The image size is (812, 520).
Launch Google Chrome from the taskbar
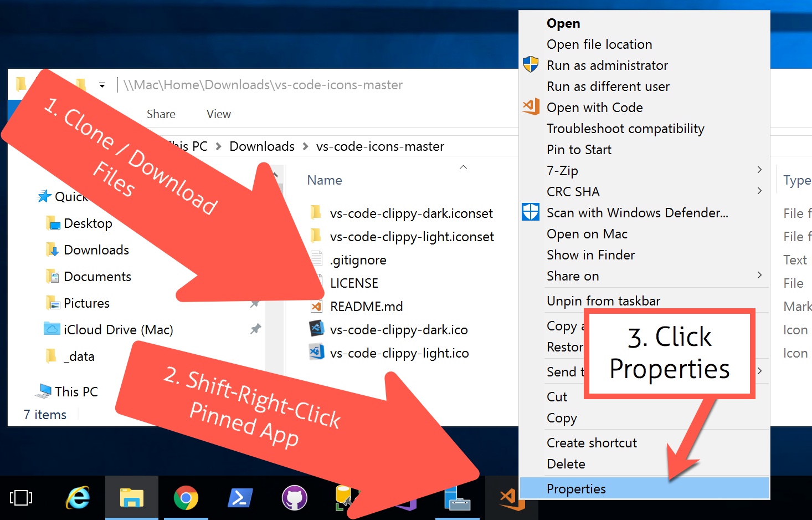coord(186,498)
